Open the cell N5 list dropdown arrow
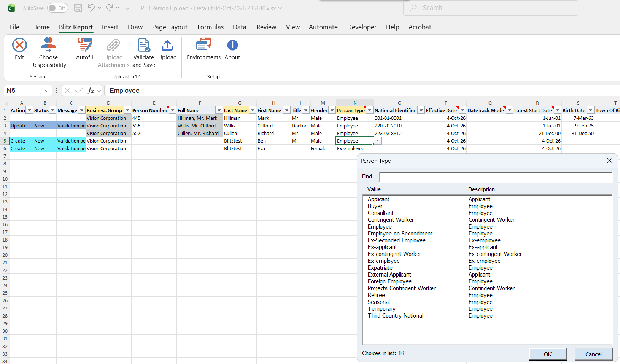This screenshot has width=620, height=364. tap(377, 141)
